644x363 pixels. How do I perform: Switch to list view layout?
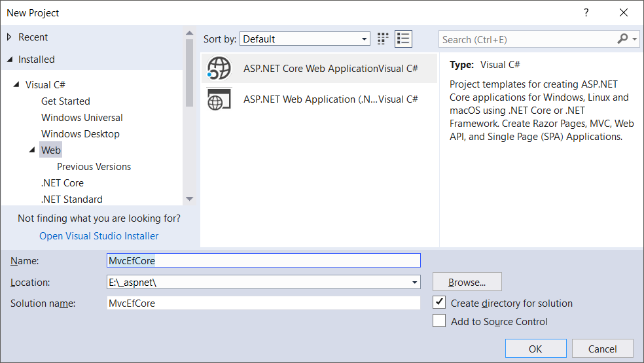tap(403, 39)
